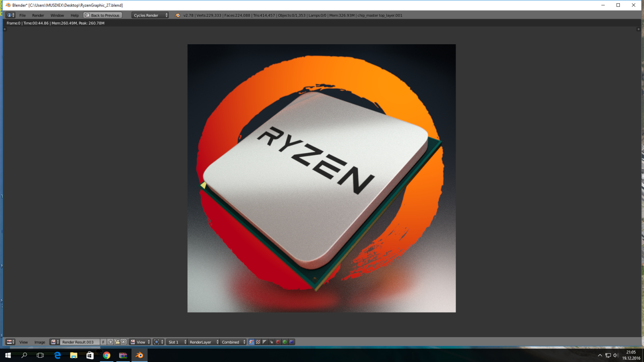
Task: Open the Image menu
Action: (40, 342)
